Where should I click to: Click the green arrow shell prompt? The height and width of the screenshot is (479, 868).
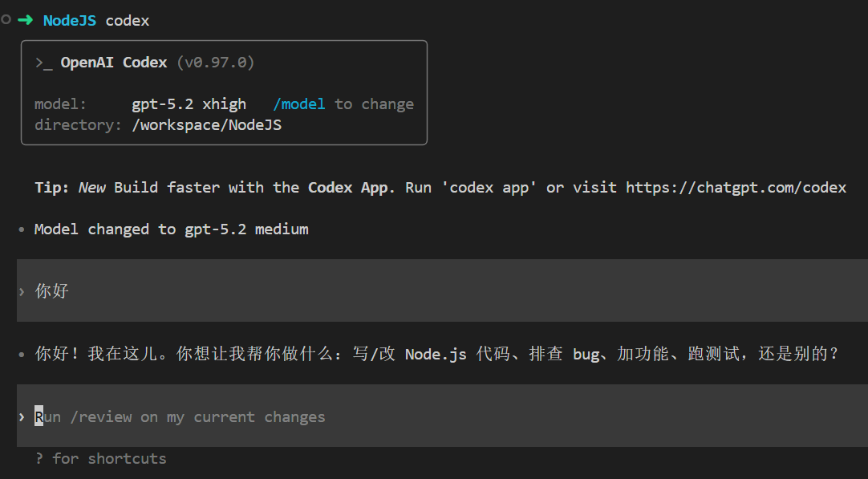25,21
